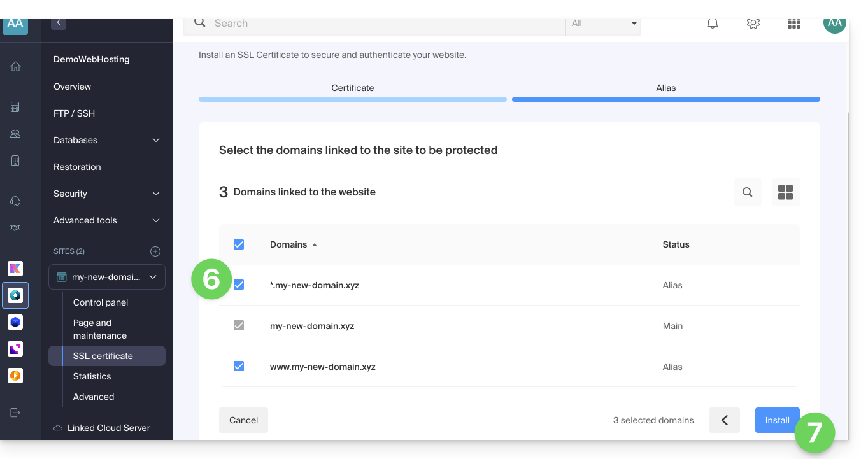The image size is (868, 459).
Task: Toggle the select-all domains checkbox
Action: tap(239, 244)
